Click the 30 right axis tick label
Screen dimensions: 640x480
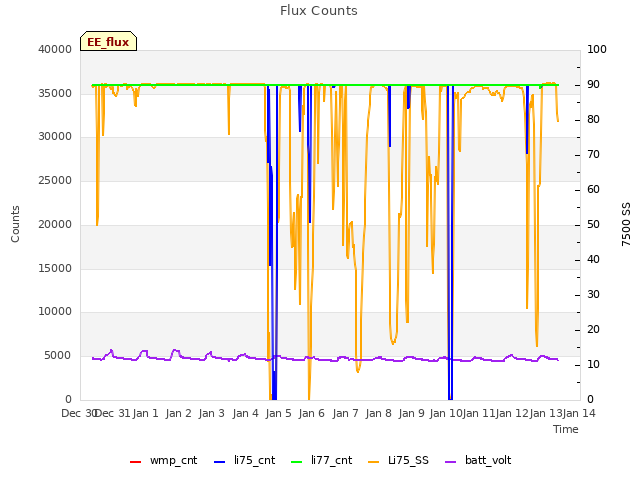(x=593, y=295)
